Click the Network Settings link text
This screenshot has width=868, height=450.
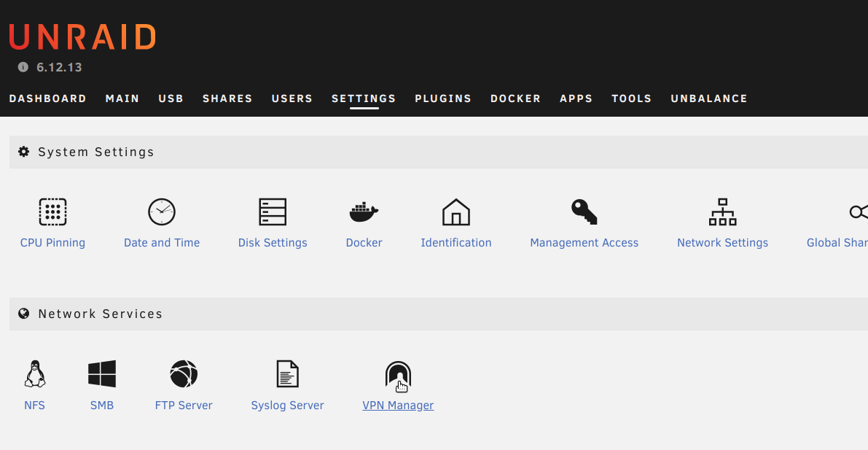722,243
